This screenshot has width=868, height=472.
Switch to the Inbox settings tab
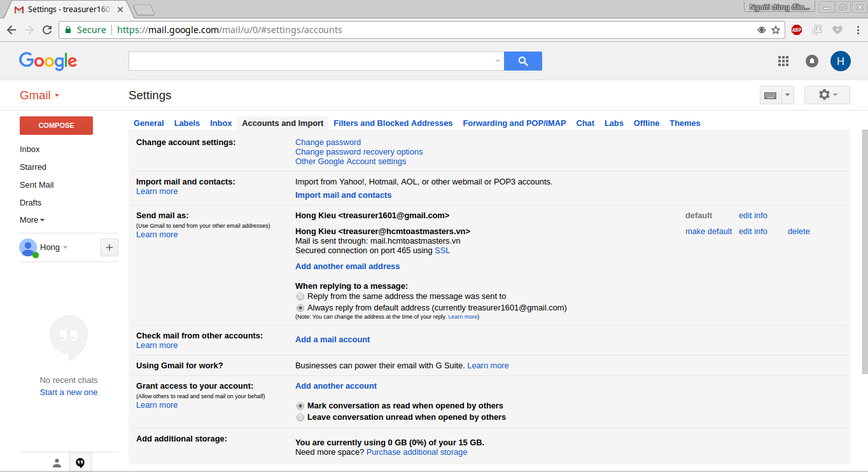pyautogui.click(x=221, y=123)
